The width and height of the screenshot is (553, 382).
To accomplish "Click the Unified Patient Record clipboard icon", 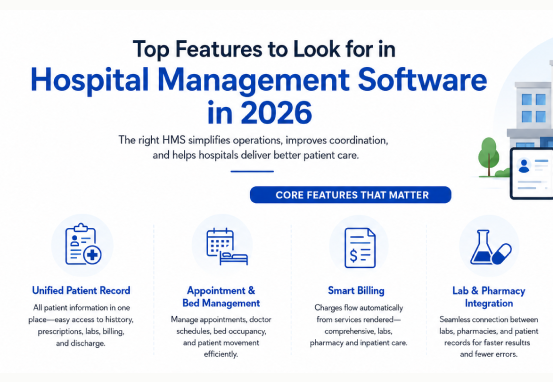I will tap(83, 244).
